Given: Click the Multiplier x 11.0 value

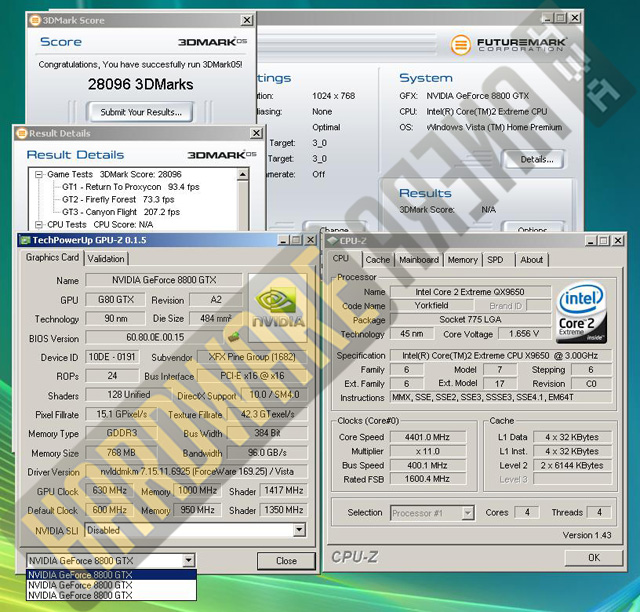Looking at the screenshot, I should click(x=427, y=452).
